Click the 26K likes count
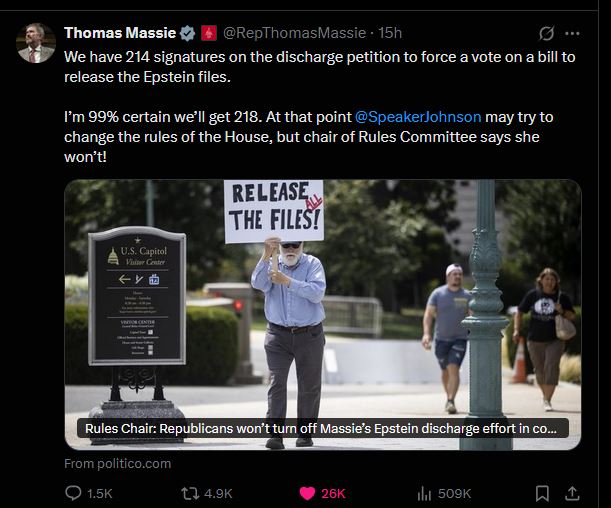 tap(333, 494)
